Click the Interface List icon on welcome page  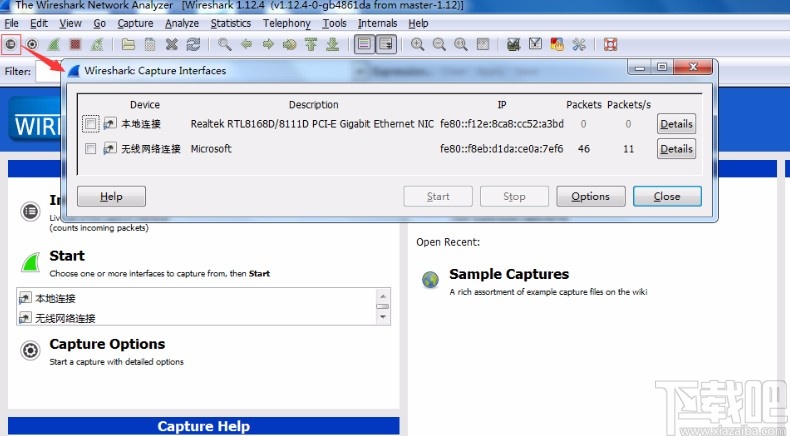(x=30, y=211)
